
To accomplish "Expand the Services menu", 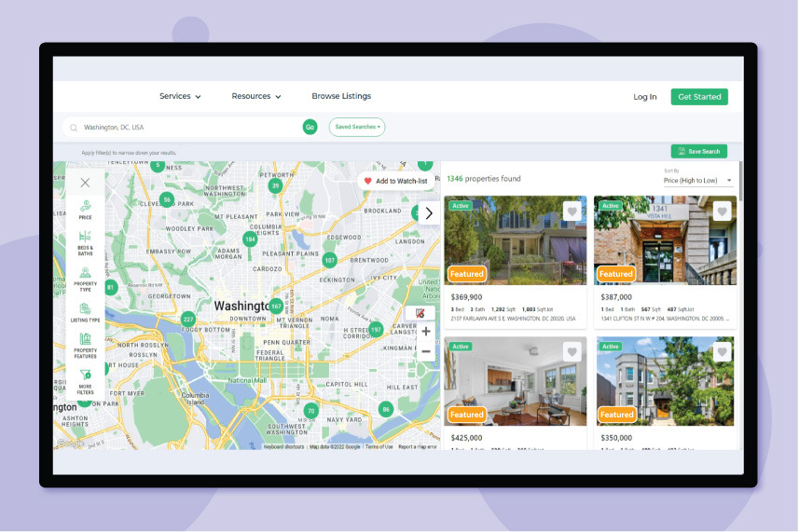I will [x=180, y=96].
